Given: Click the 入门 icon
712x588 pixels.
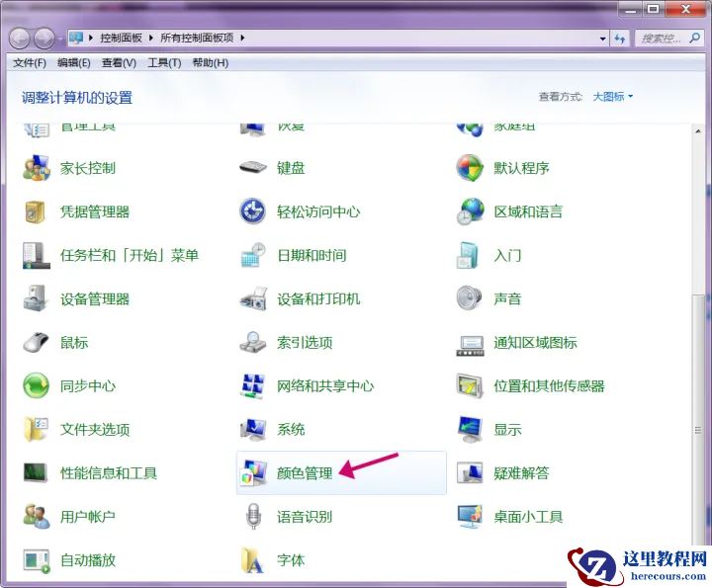Looking at the screenshot, I should (x=468, y=255).
